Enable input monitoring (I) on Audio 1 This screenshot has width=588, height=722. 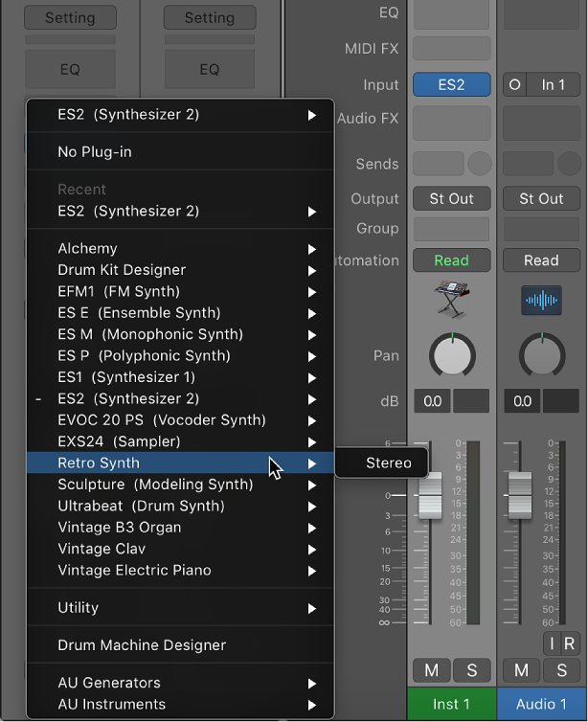[552, 644]
